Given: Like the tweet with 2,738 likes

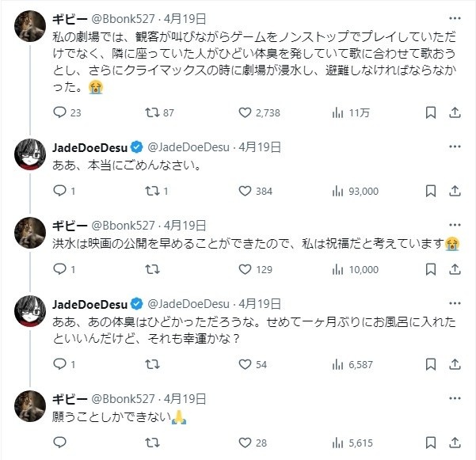Looking at the screenshot, I should click(x=244, y=113).
